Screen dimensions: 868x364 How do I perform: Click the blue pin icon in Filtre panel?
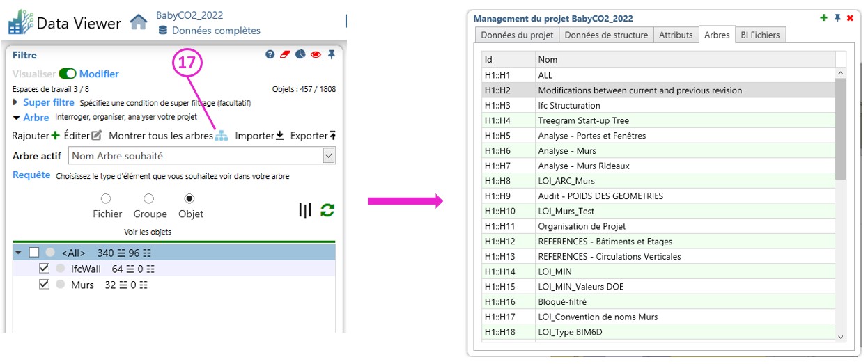tap(332, 55)
